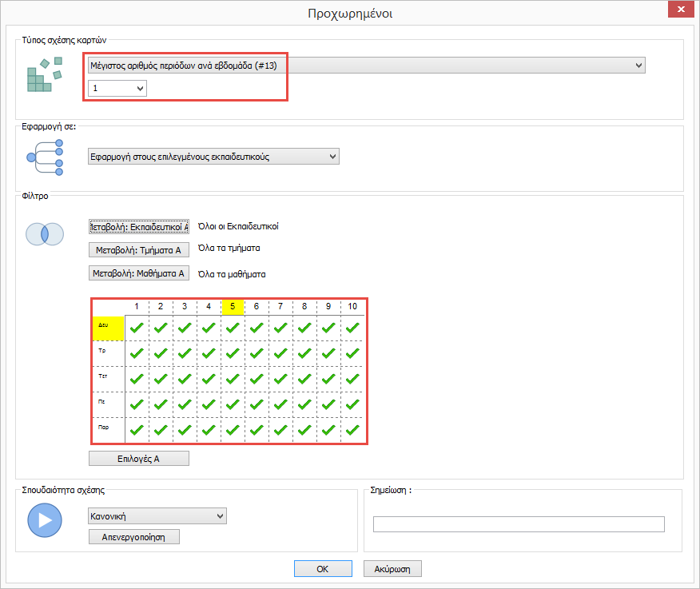Toggle checkmark for Πε period 8
This screenshot has width=700, height=589.
coord(304,404)
